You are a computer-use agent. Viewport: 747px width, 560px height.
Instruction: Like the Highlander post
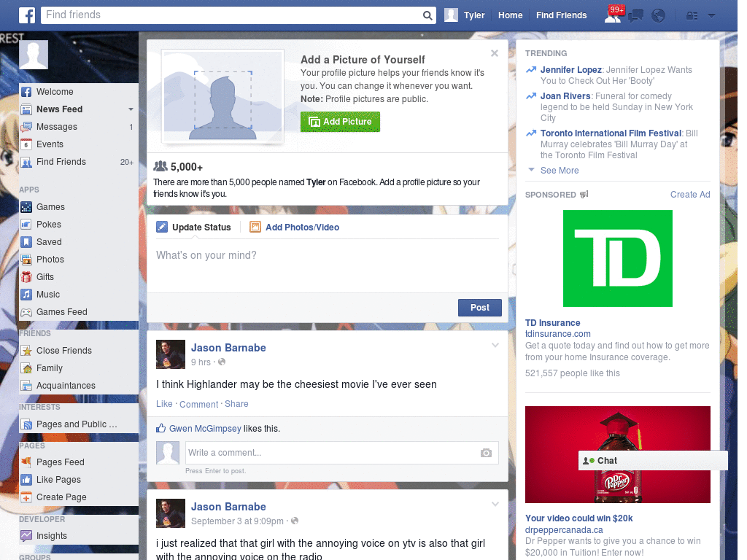tap(164, 404)
